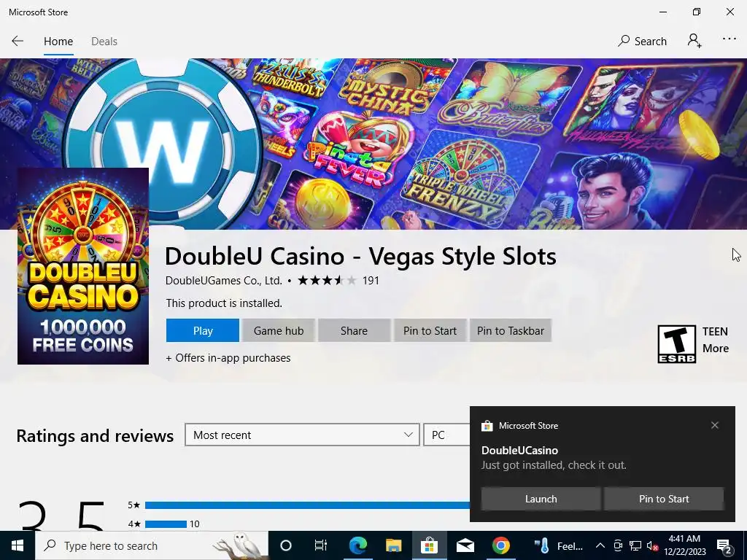Click the Meet Now tray icon
Image resolution: width=747 pixels, height=560 pixels.
coord(618,545)
